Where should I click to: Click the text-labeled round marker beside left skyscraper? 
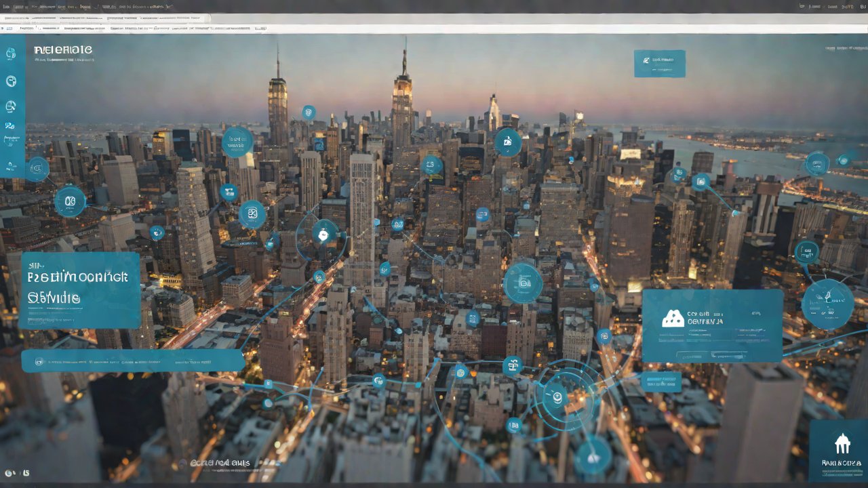(x=237, y=142)
